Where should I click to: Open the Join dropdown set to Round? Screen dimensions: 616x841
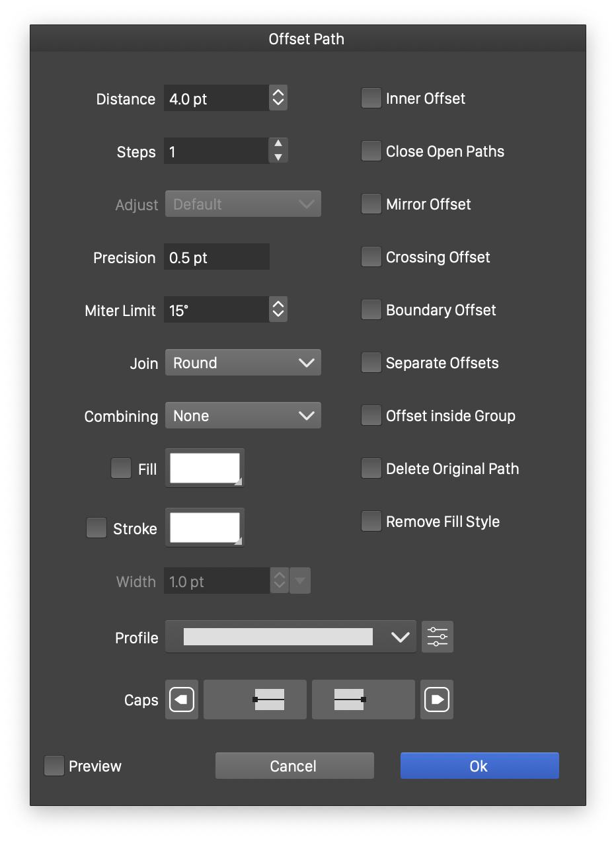pos(243,363)
